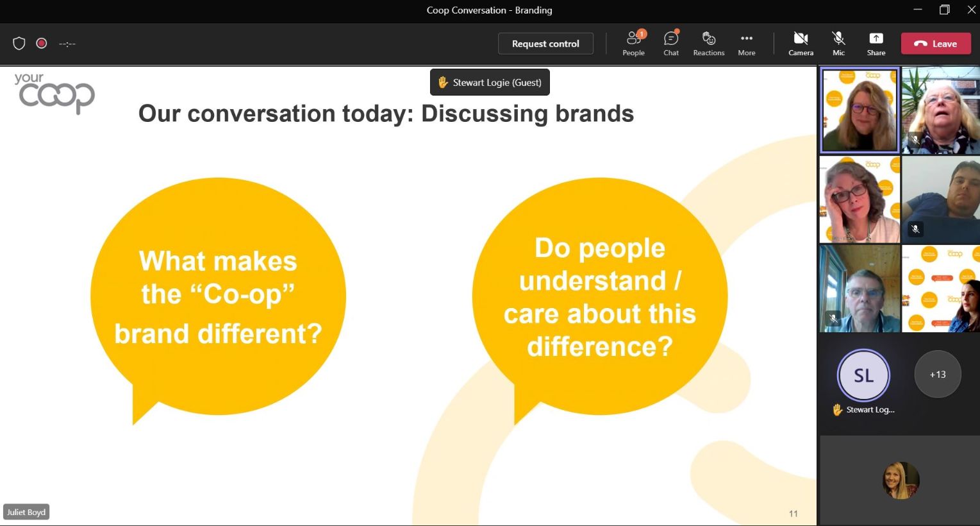Viewport: 980px width, 526px height.
Task: Select video tile of woman wearing glasses
Action: point(860,199)
